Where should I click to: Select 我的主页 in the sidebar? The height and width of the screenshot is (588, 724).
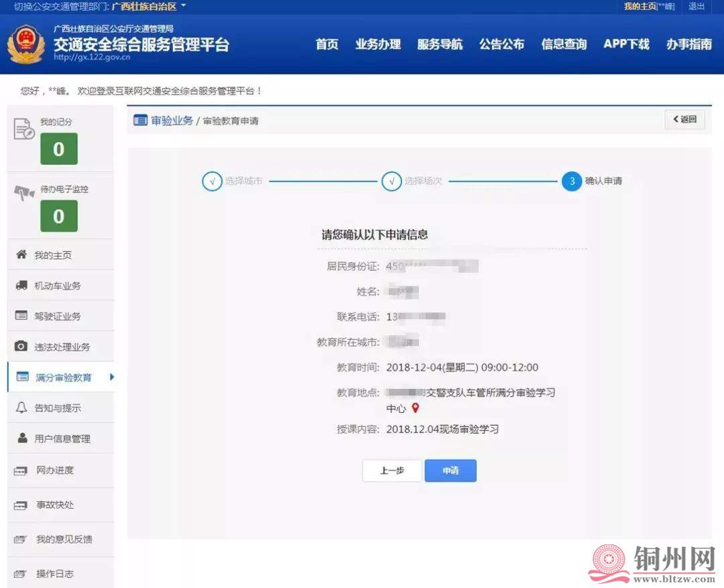60,255
